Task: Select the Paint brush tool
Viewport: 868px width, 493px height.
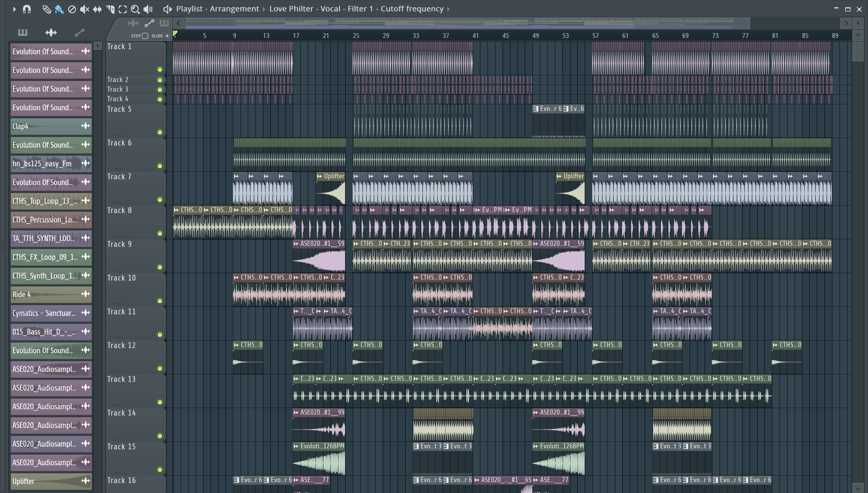Action: 59,9
